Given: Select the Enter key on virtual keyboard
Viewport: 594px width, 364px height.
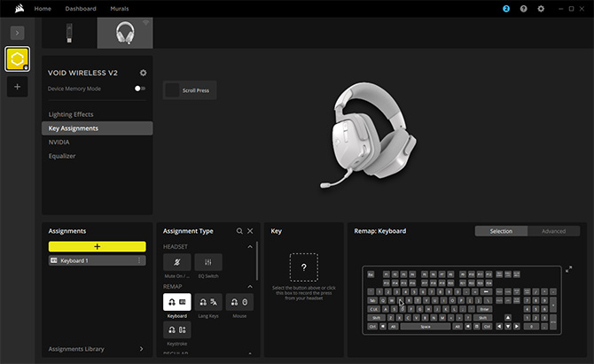Looking at the screenshot, I should [485, 309].
